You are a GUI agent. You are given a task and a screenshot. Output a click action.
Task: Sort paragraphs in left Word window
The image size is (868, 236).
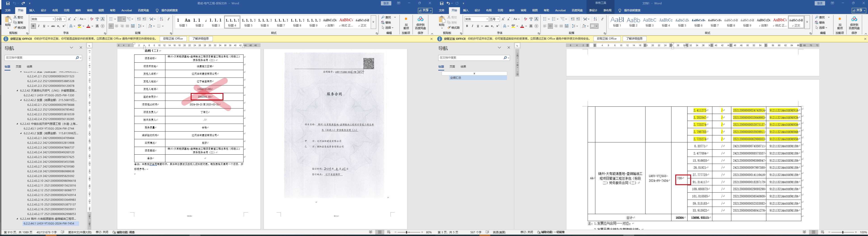(x=161, y=19)
